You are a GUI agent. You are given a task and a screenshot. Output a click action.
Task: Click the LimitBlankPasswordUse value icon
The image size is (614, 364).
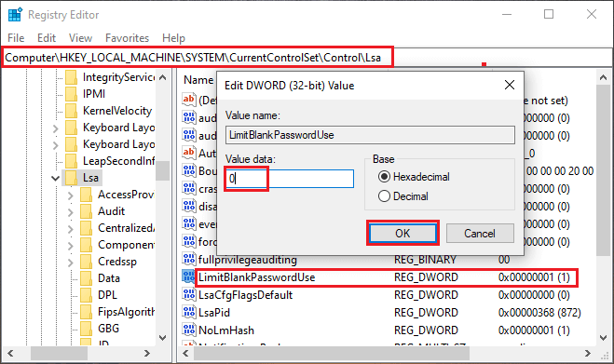click(x=189, y=277)
